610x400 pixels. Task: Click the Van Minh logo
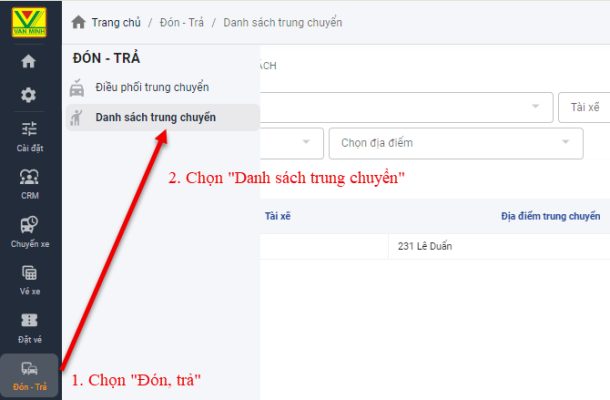pos(29,20)
